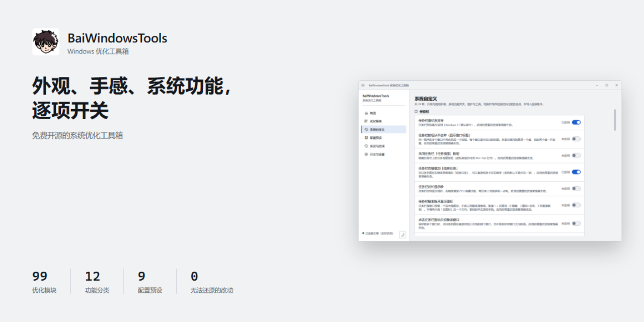The image size is (644, 322).
Task: Toggle dark theme with the moon button
Action: 403,234
